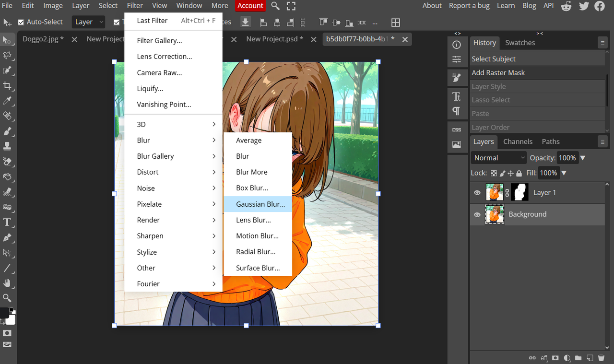Open the Facebook link icon
Screen dimensions: 614x364
[600, 6]
